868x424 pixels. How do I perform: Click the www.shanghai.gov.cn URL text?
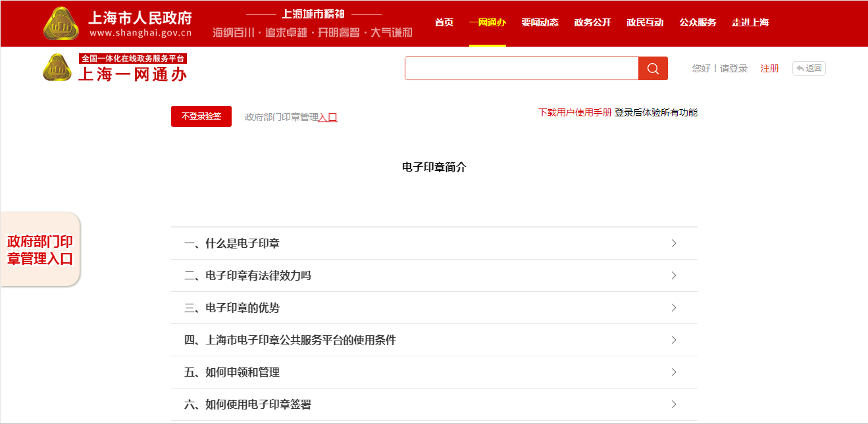140,33
